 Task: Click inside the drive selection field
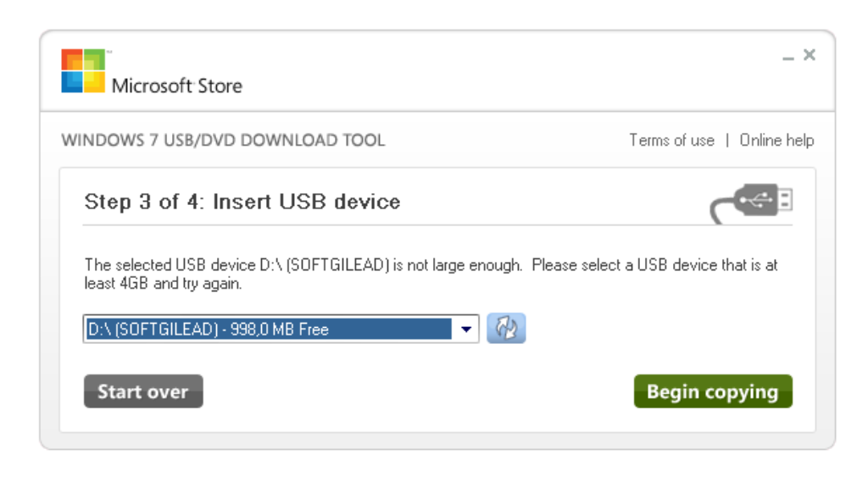[254, 329]
